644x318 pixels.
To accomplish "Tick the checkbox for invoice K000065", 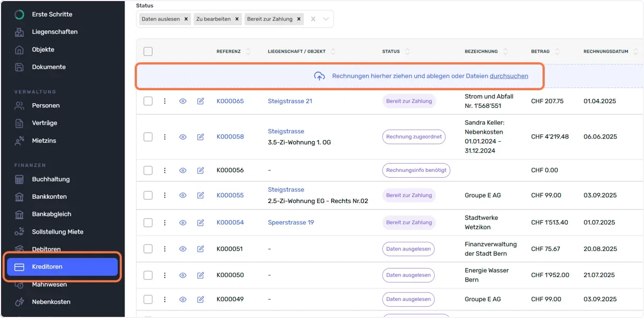I will click(x=148, y=101).
